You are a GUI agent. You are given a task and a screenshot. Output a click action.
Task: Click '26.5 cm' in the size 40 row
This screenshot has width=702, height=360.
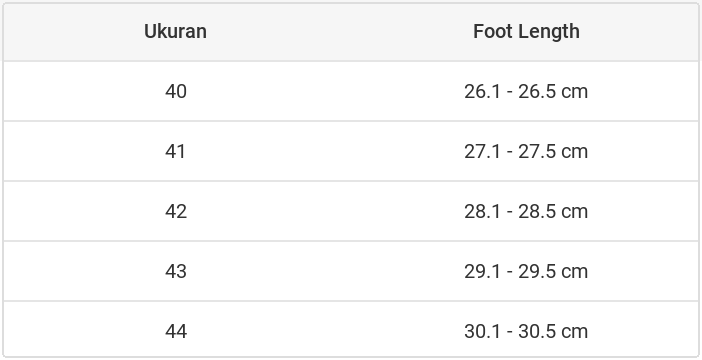coord(553,91)
